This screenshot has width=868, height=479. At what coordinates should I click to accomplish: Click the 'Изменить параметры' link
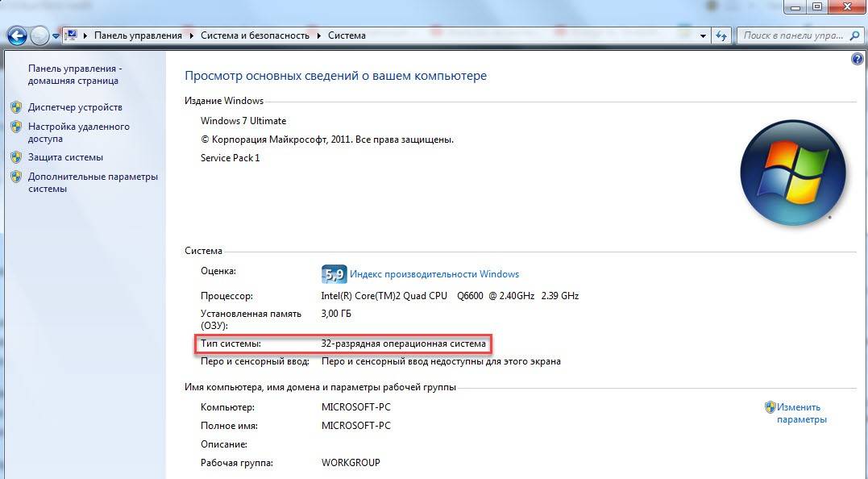click(799, 413)
